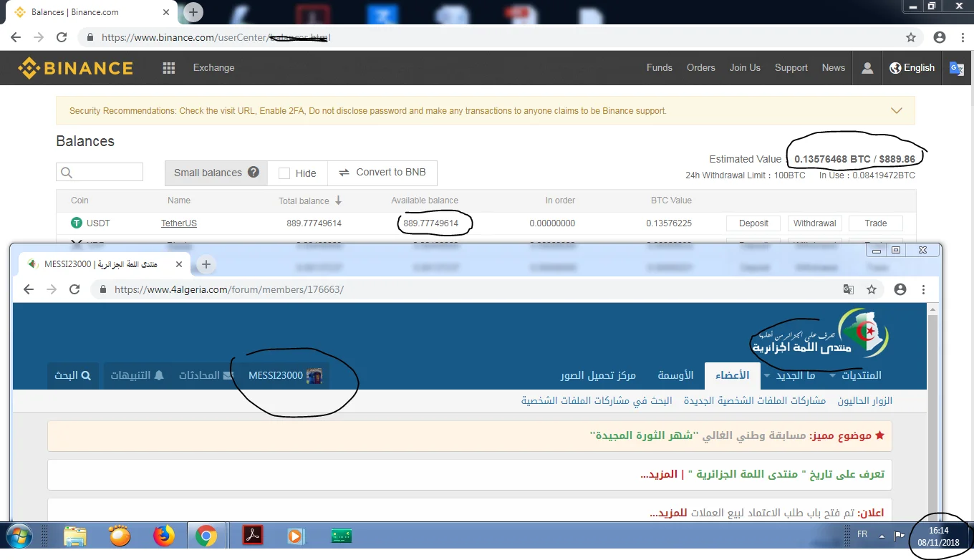Click Trade button for USDT
The image size is (974, 560).
tap(876, 223)
